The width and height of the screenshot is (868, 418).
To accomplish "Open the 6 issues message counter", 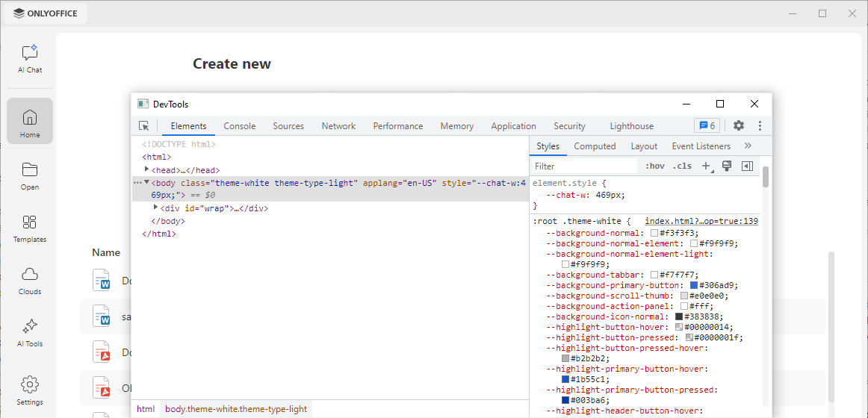I will [707, 125].
